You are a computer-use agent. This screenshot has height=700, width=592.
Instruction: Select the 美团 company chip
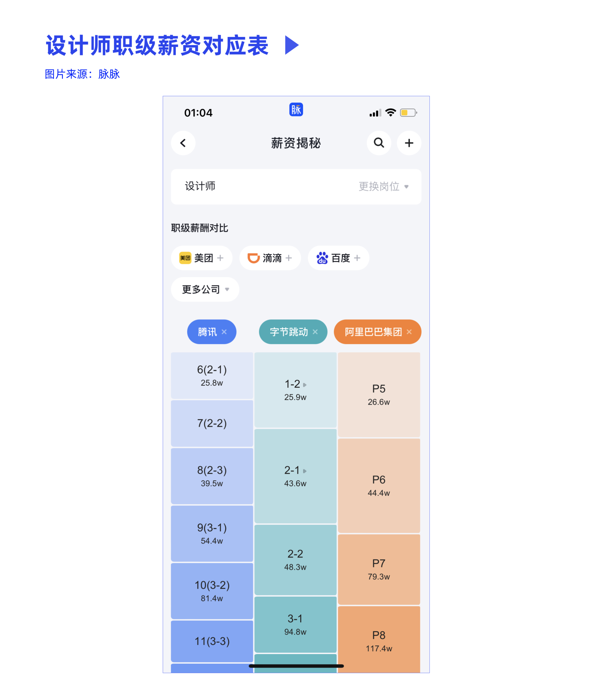coord(201,258)
